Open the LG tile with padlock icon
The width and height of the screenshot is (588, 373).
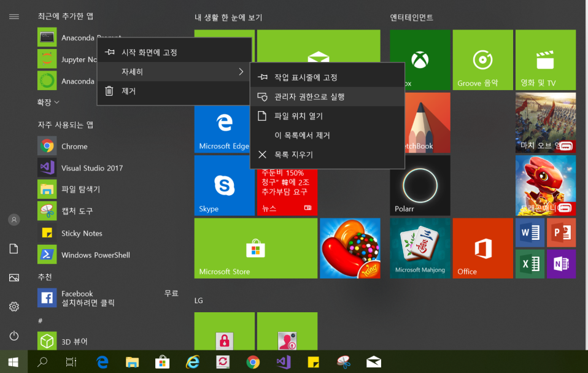224,331
